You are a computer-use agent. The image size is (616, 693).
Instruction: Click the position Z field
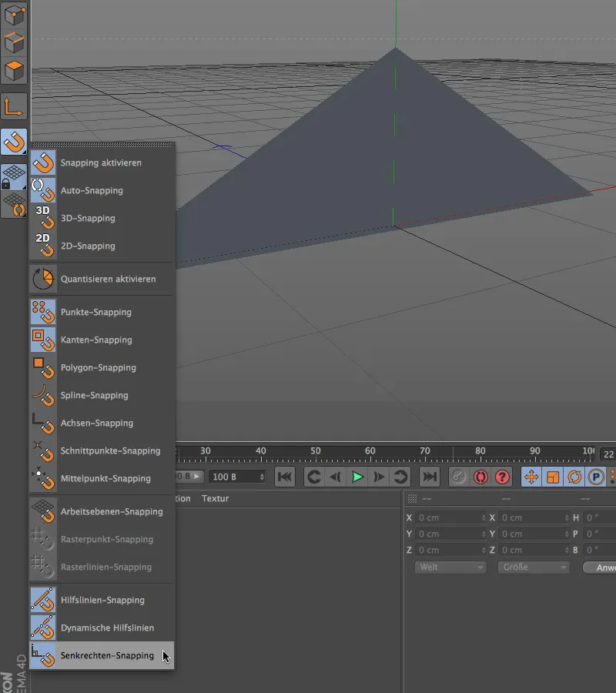450,551
